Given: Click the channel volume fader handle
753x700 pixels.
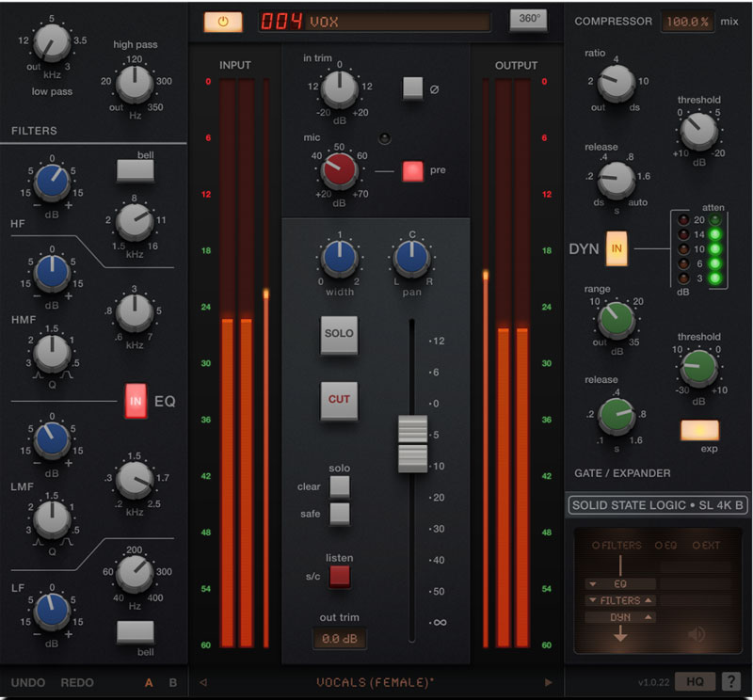Looking at the screenshot, I should pyautogui.click(x=412, y=442).
